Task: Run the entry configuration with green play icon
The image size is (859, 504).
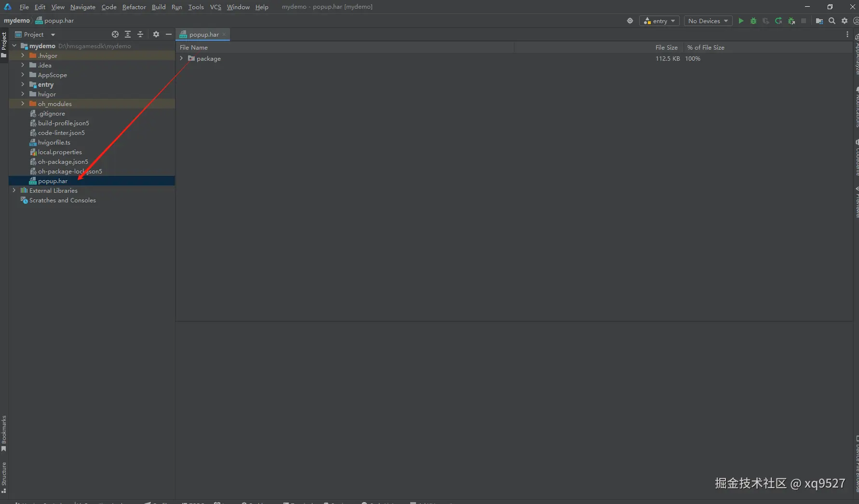Action: [741, 21]
